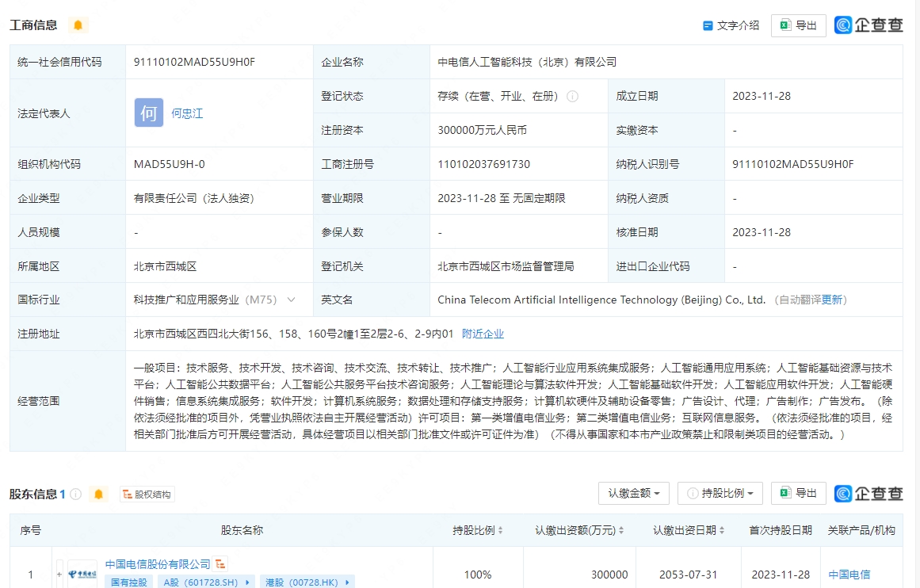Viewport: 920px width, 588px height.
Task: Expand the 国标行业 chevron after M75
Action: (x=291, y=300)
